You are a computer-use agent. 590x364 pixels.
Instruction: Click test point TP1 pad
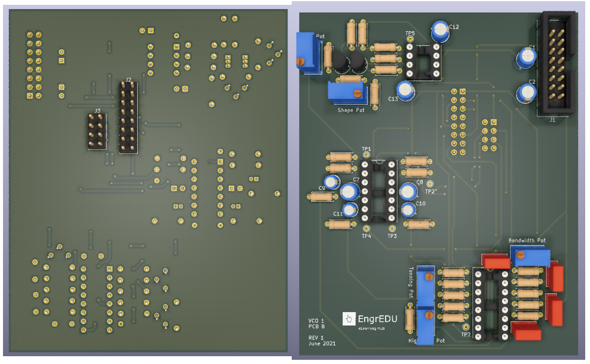click(366, 154)
